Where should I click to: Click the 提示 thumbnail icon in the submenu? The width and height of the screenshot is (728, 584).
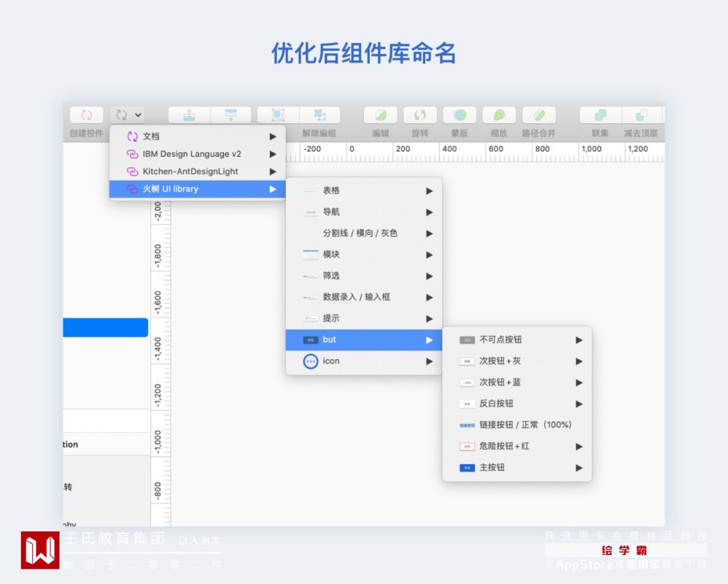[311, 318]
